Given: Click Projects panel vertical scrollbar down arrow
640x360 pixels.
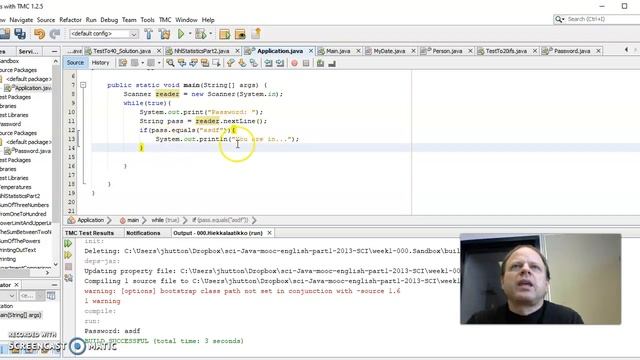Looking at the screenshot, I should (x=56, y=264).
